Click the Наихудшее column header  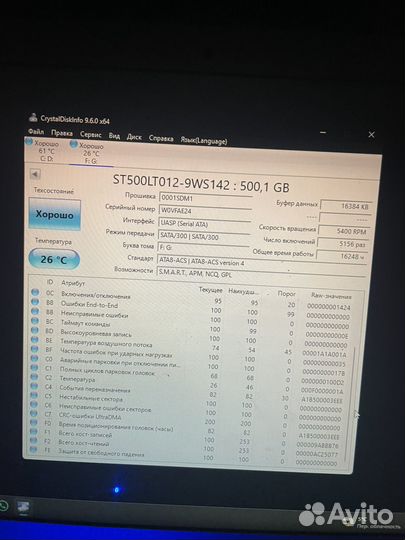click(243, 291)
